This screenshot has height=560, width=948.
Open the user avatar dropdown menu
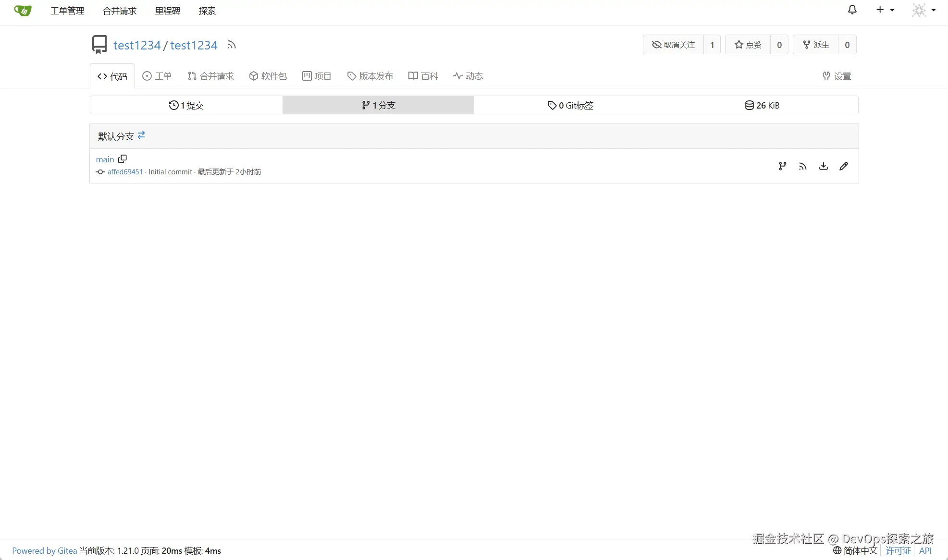[923, 10]
